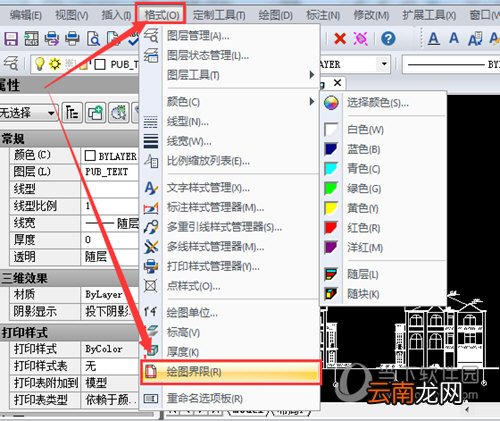Click the Material ByLayer value
The height and width of the screenshot is (421, 500).
110,295
